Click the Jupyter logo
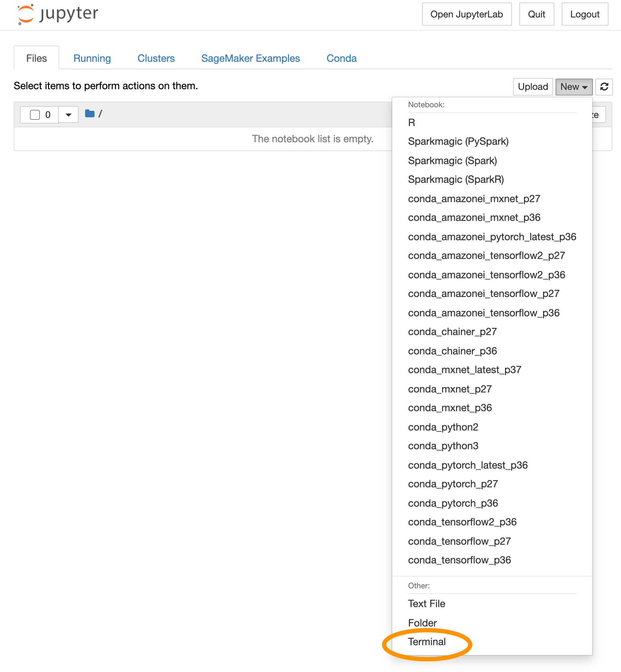621x672 pixels. click(58, 14)
